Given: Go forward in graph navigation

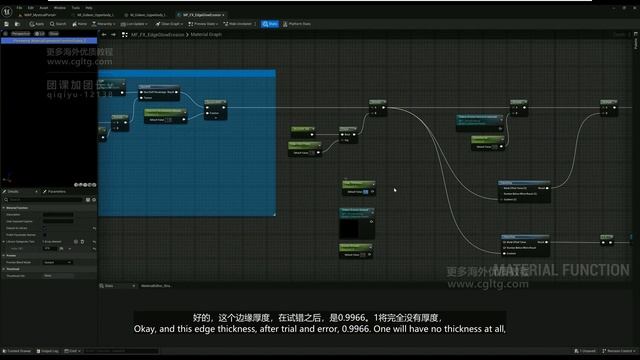Looking at the screenshot, I should [x=113, y=35].
